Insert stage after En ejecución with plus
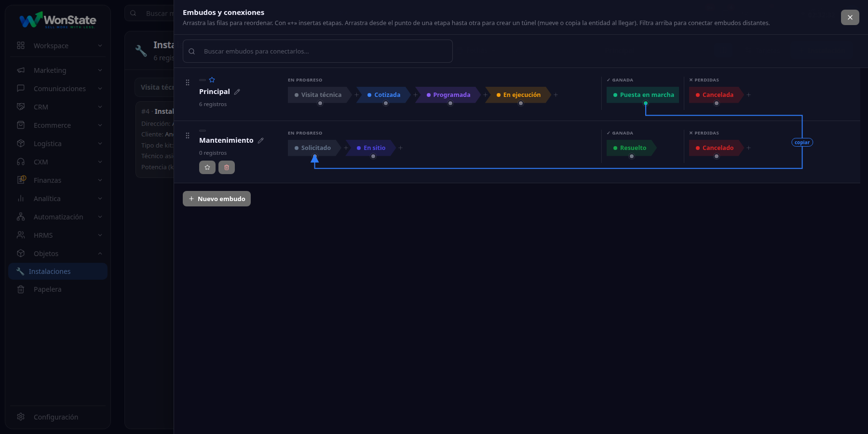868x434 pixels. coord(556,95)
